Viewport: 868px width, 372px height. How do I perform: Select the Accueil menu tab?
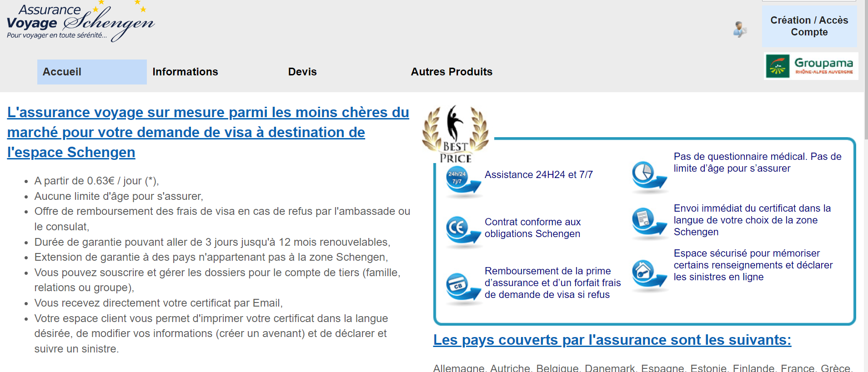click(92, 72)
